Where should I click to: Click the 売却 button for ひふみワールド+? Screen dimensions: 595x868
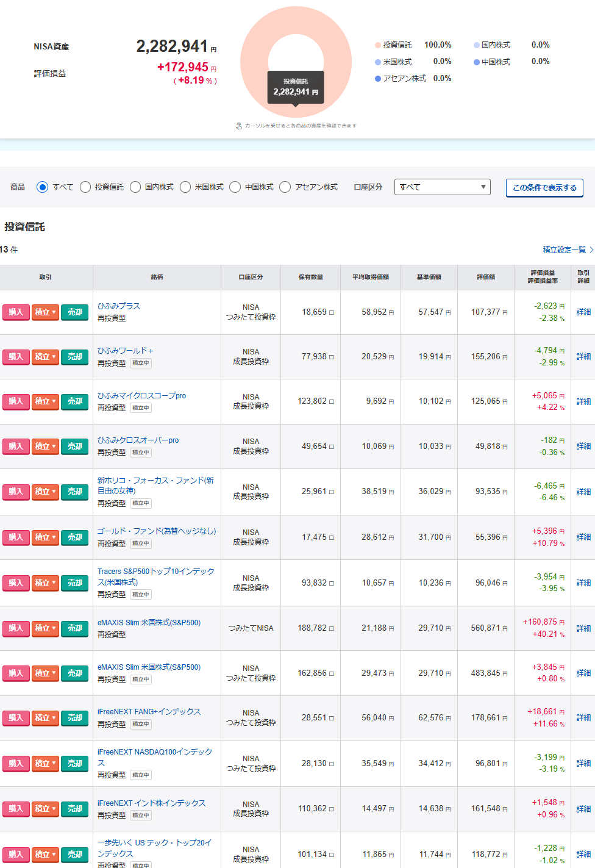tap(74, 357)
